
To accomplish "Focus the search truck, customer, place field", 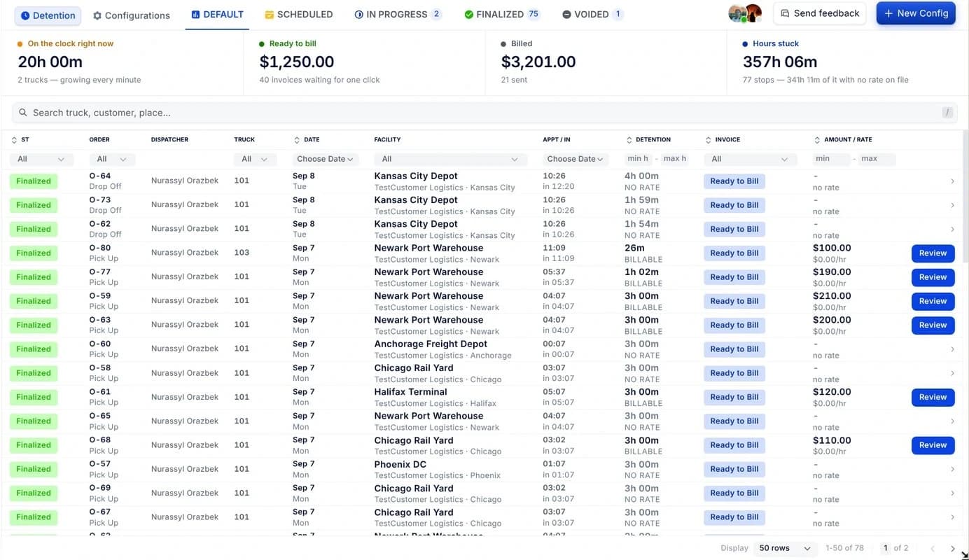I will [484, 113].
